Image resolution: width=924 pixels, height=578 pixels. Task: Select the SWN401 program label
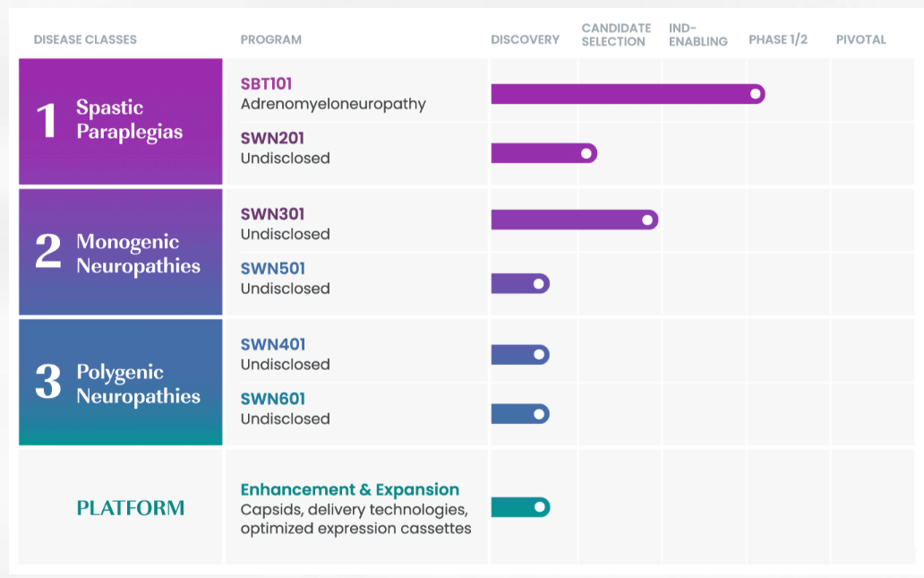[x=273, y=344]
